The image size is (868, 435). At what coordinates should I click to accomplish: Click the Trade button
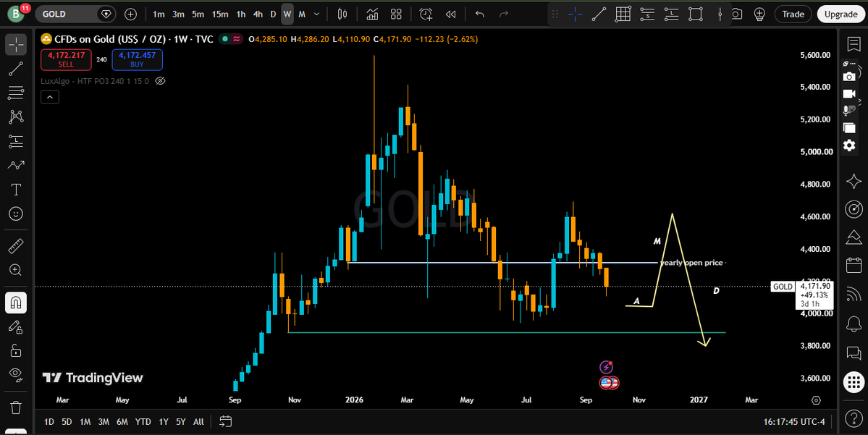pyautogui.click(x=793, y=14)
